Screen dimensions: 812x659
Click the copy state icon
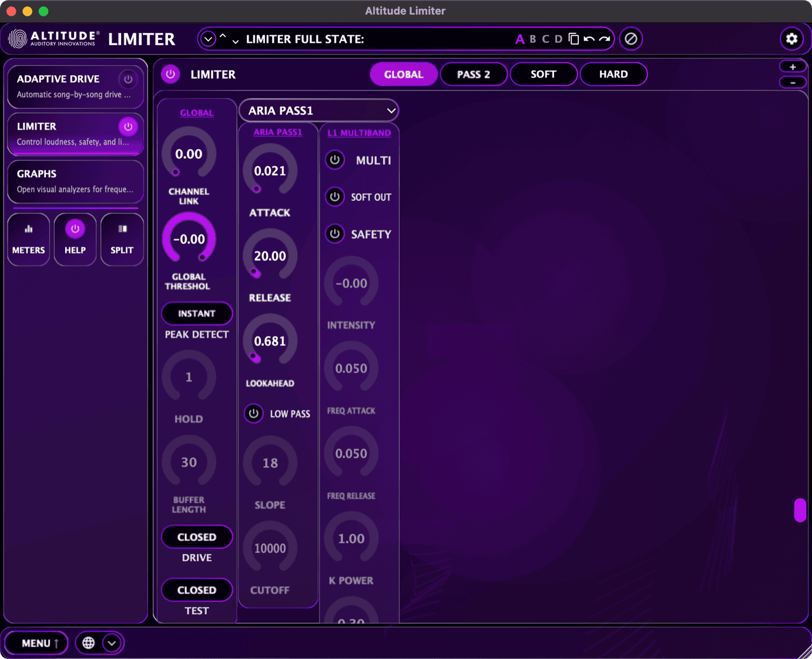(x=574, y=39)
